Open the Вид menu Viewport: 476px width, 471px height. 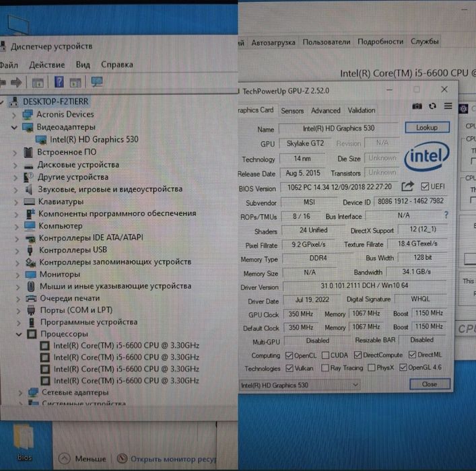[83, 65]
